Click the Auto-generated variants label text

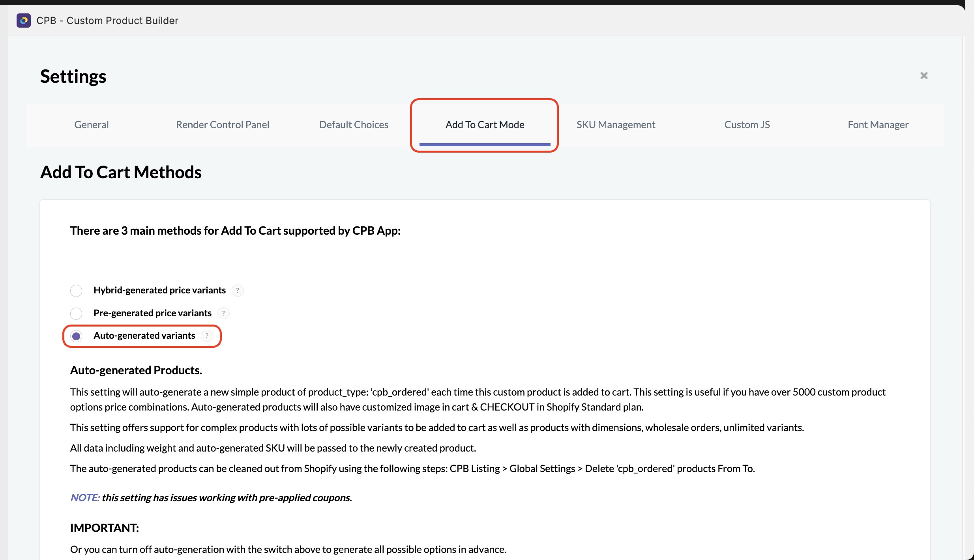pyautogui.click(x=144, y=336)
